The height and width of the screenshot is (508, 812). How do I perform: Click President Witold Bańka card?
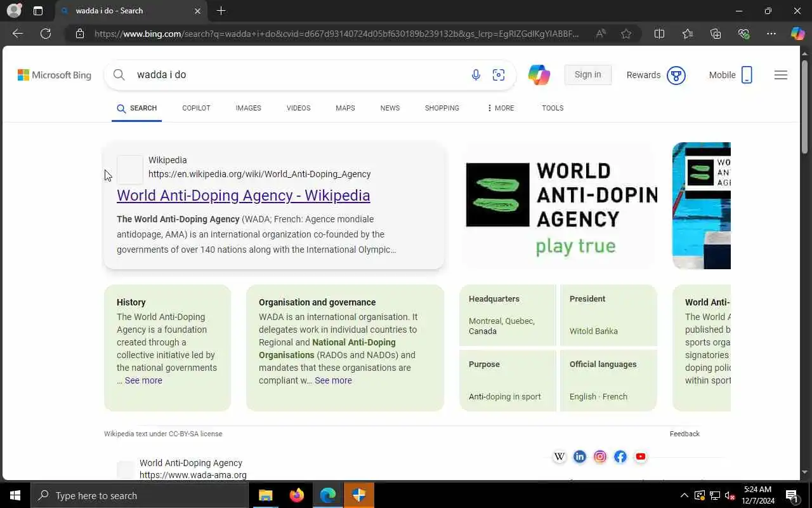(608, 315)
